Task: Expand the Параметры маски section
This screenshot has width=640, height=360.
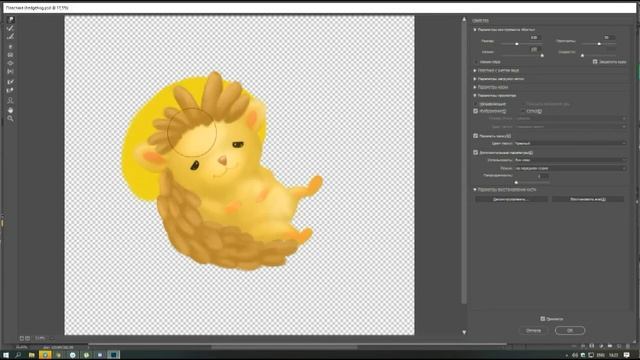Action: (475, 87)
